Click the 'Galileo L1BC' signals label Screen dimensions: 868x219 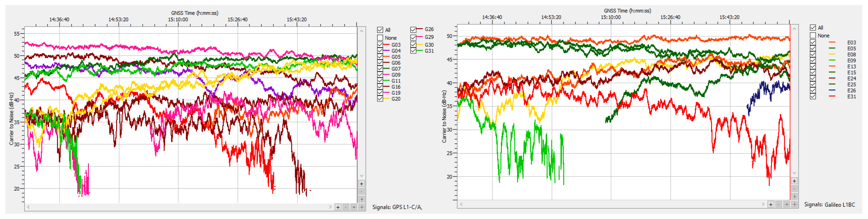839,205
